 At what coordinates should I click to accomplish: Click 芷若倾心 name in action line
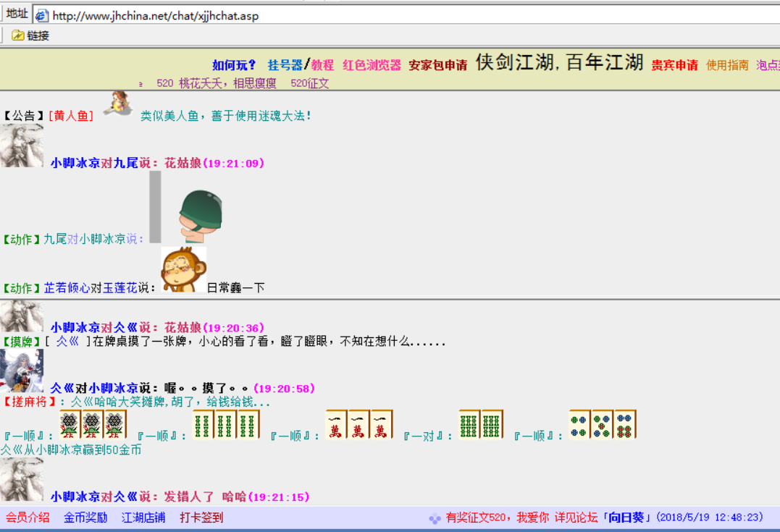coord(67,288)
